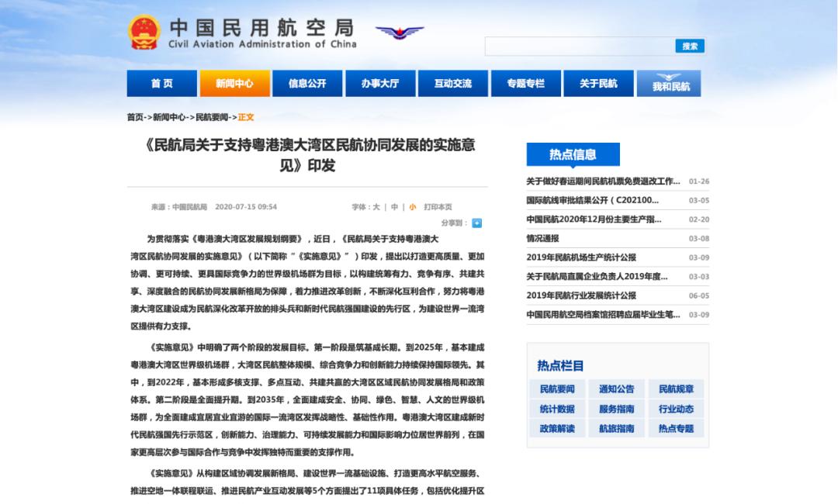The height and width of the screenshot is (504, 838).
Task: Click 打印本页 to print the page
Action: tap(438, 207)
